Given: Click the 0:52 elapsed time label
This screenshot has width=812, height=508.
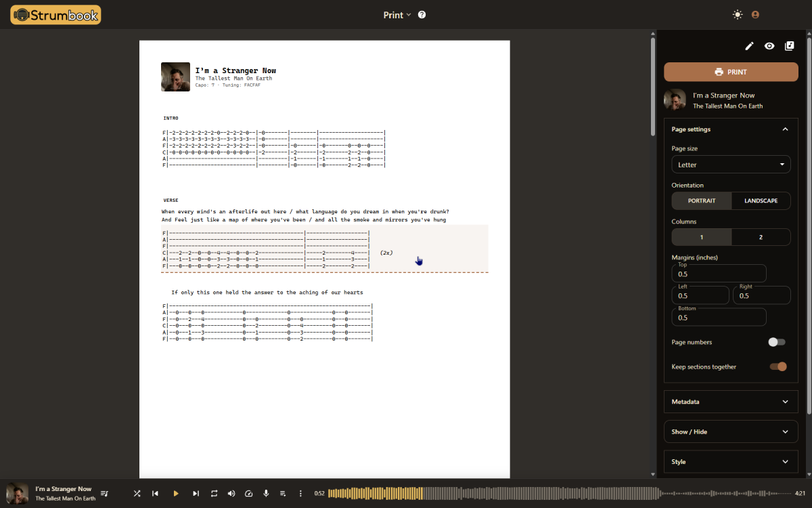Looking at the screenshot, I should coord(319,494).
